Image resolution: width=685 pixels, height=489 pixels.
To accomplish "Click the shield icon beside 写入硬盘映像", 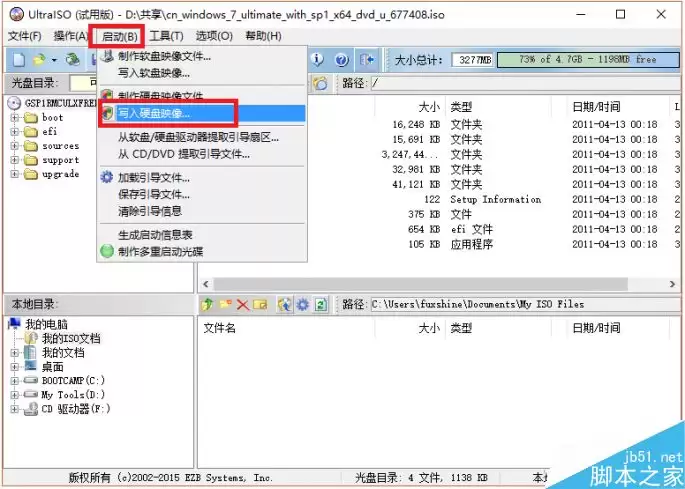I will click(107, 114).
